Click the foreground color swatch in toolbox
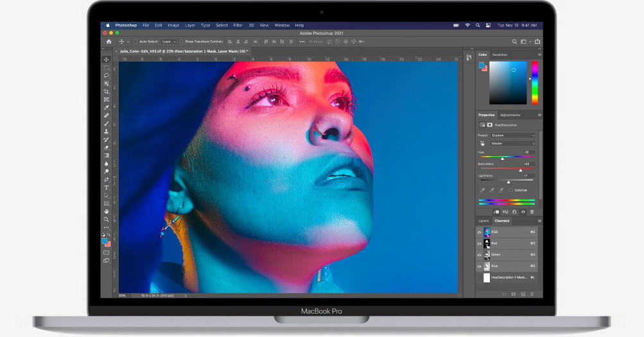 [105, 241]
